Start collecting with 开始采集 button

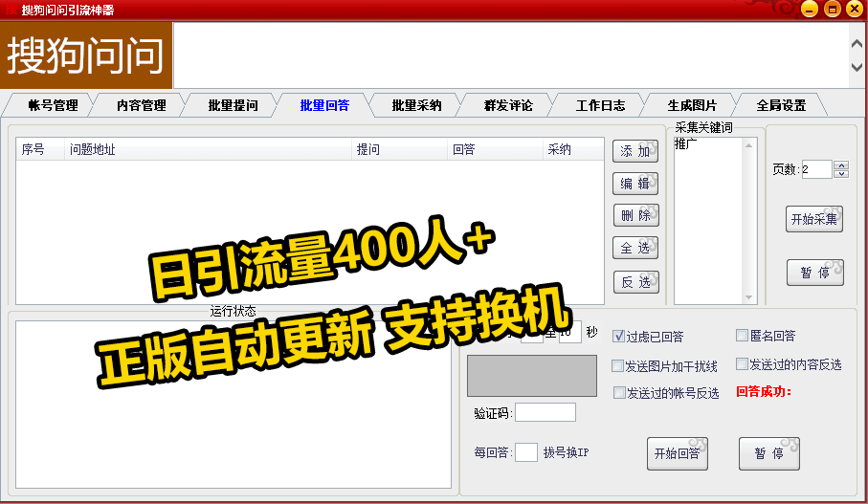click(x=814, y=219)
